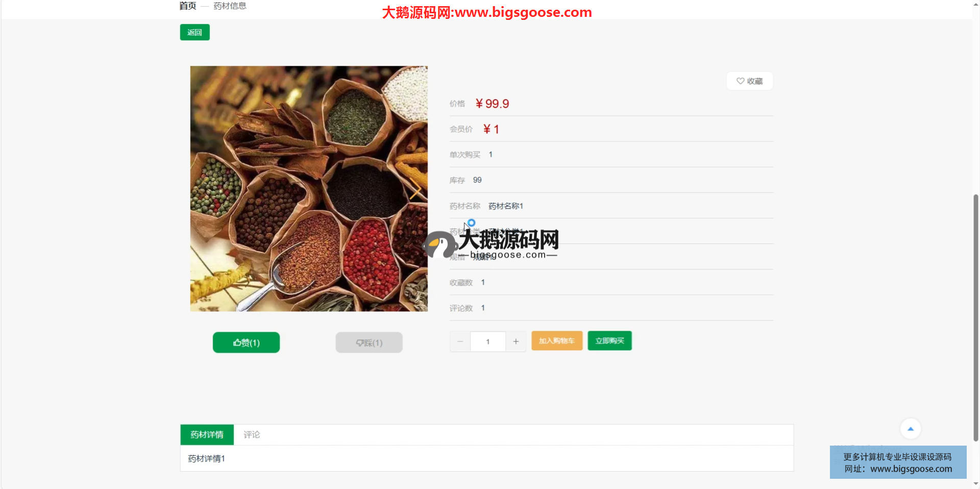
Task: Open the 首页 breadcrumb link
Action: click(188, 6)
